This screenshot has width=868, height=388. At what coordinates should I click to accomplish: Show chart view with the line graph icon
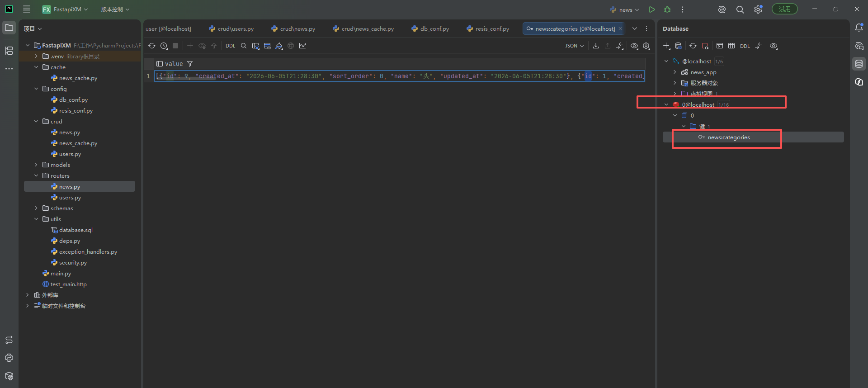(302, 46)
